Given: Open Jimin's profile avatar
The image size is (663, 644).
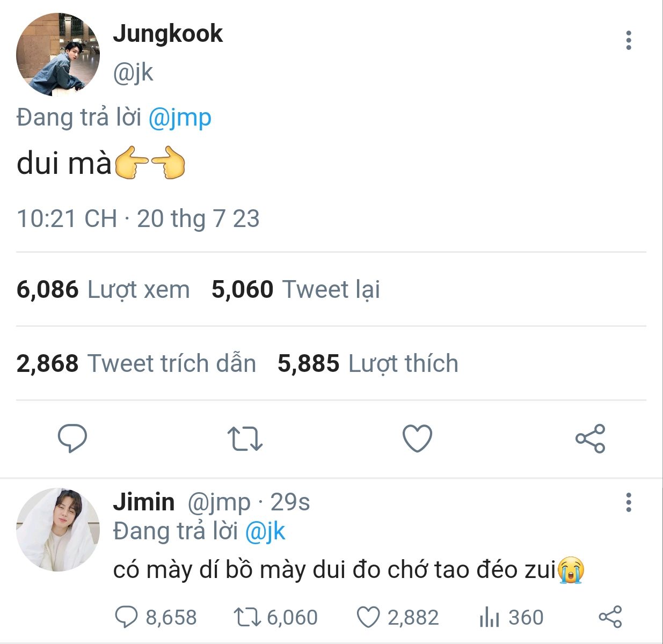Looking at the screenshot, I should 58,530.
